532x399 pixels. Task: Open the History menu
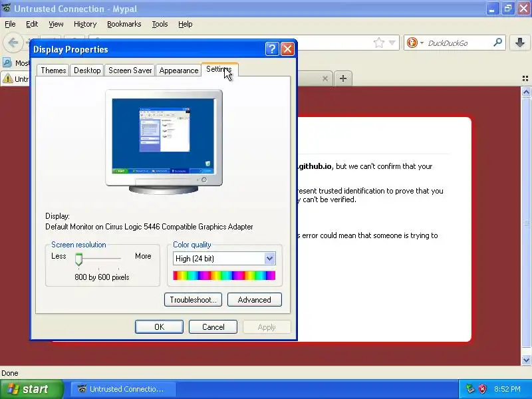click(x=85, y=24)
